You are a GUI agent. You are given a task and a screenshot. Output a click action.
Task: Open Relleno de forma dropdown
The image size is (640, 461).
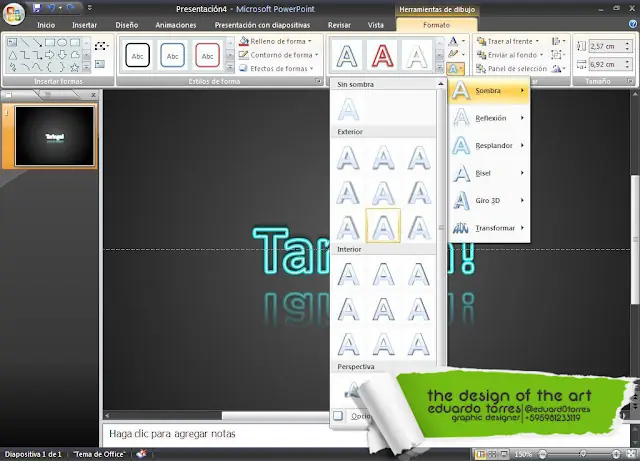276,41
